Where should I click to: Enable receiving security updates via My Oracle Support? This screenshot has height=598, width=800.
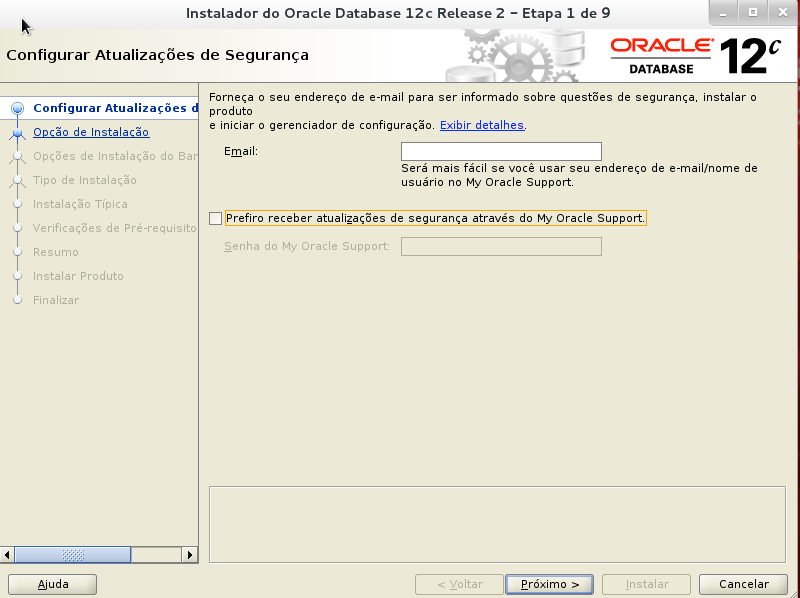point(215,218)
